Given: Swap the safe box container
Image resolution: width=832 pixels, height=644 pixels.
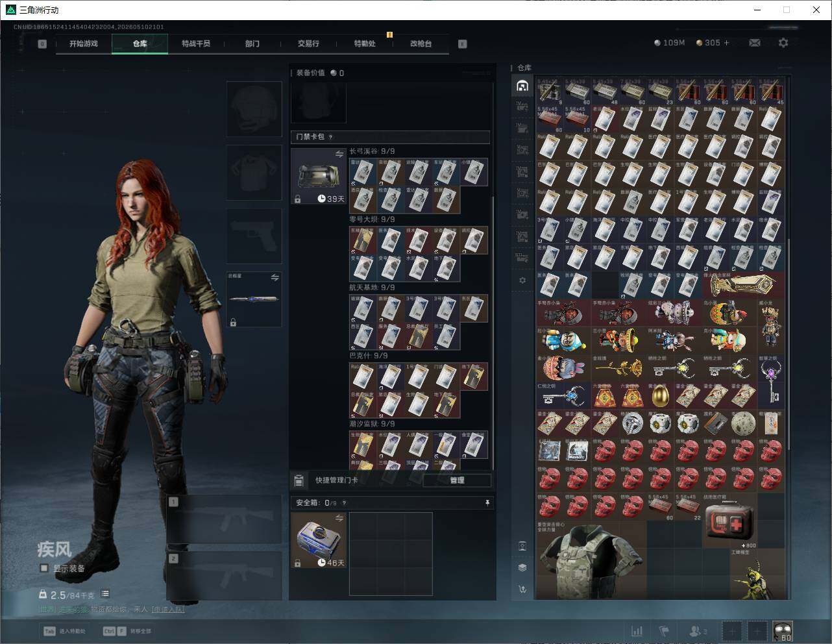Looking at the screenshot, I should [339, 517].
